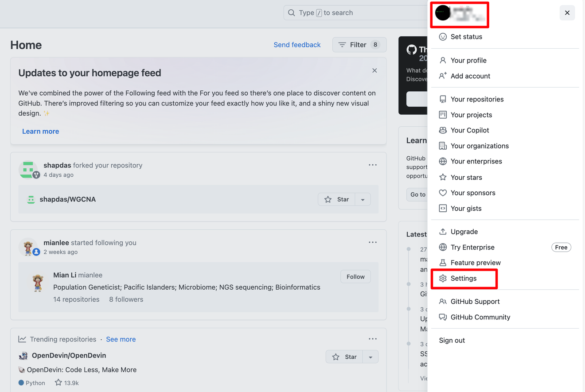Click the Try Enterprise globe icon
This screenshot has width=585, height=392.
443,247
